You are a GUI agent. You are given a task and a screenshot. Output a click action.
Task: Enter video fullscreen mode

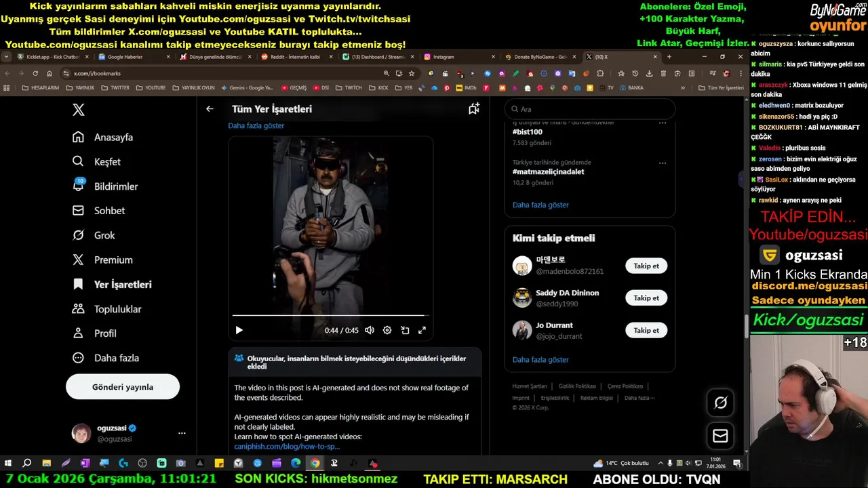(422, 330)
